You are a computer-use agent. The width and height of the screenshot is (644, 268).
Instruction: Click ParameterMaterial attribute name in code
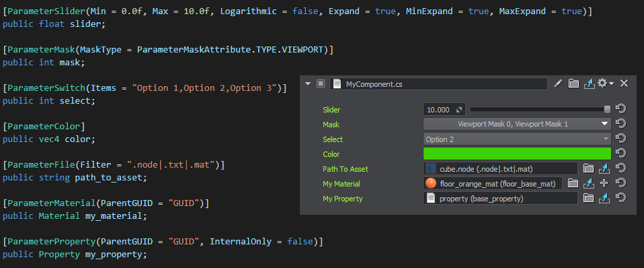coord(52,203)
